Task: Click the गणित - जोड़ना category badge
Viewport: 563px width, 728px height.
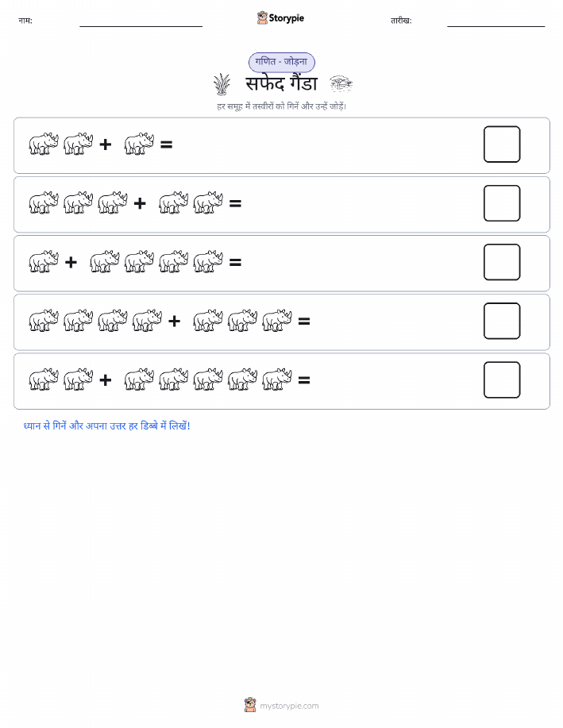Action: [281, 62]
